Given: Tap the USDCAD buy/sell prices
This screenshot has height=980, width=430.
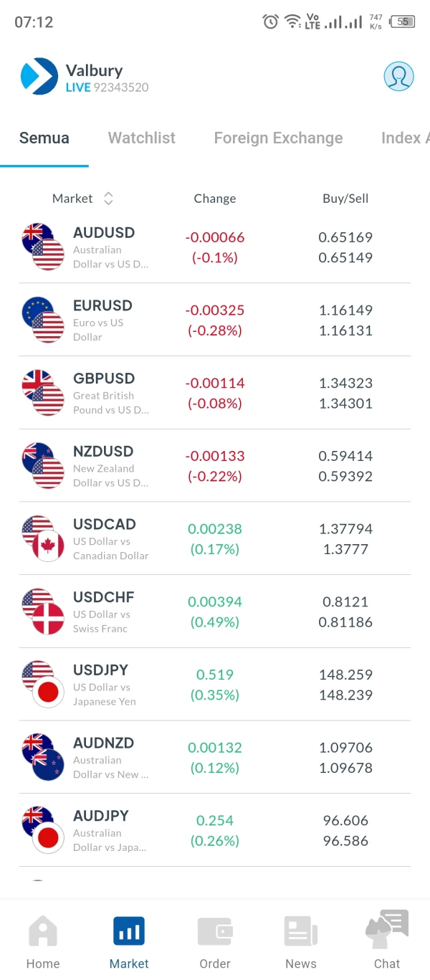Looking at the screenshot, I should pyautogui.click(x=345, y=539).
